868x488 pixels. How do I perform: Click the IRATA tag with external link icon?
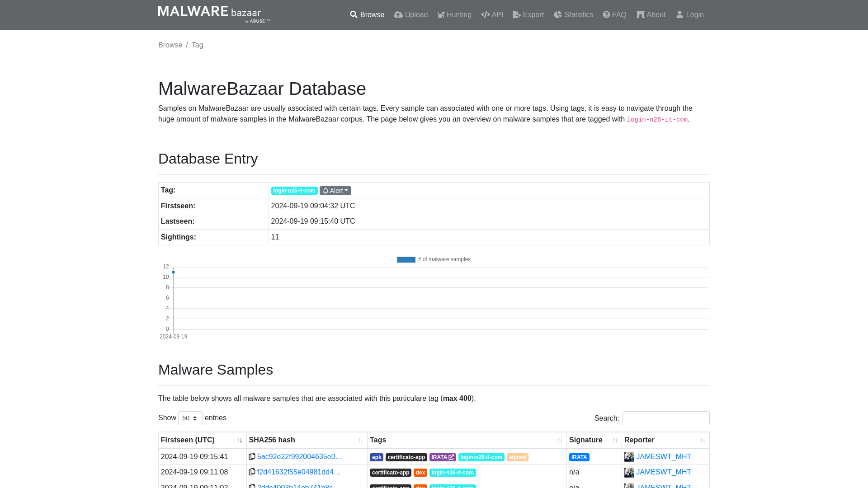click(443, 457)
